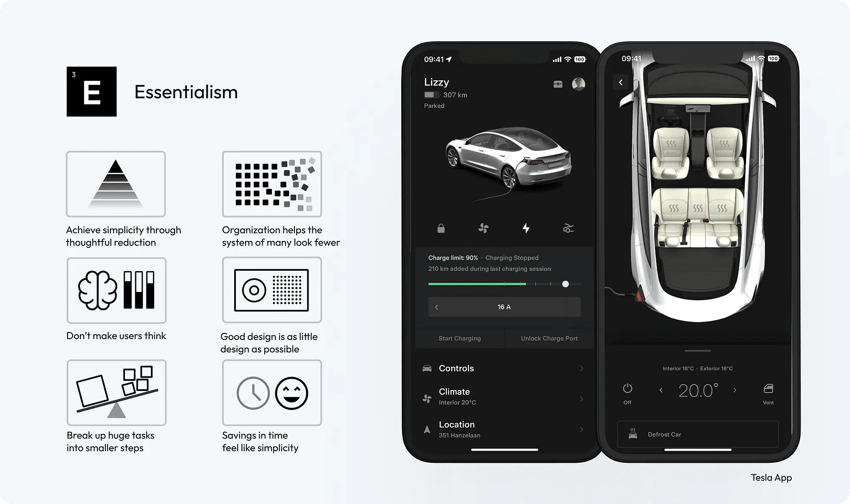Tap Start Charging button

[x=459, y=338]
